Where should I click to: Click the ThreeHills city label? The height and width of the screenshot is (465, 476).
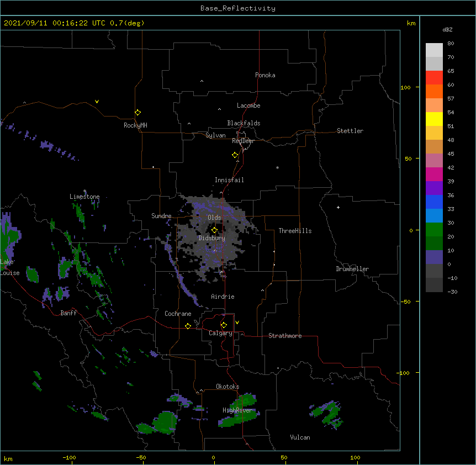tap(295, 231)
